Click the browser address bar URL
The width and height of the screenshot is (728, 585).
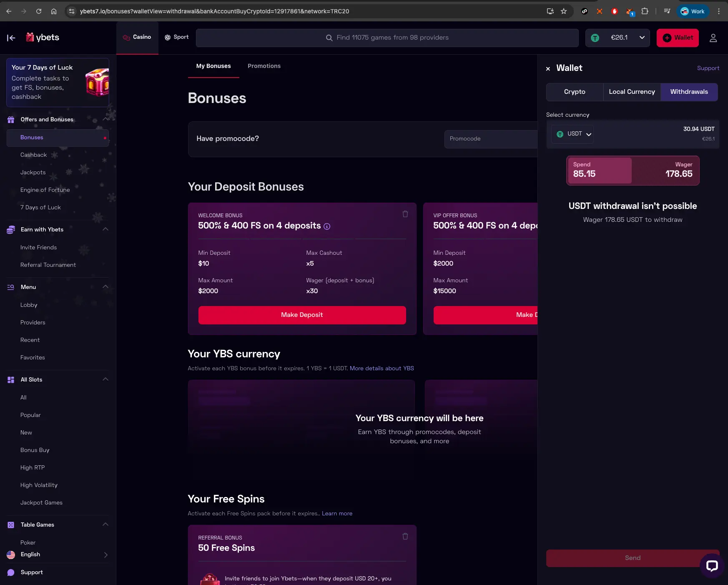coord(214,11)
